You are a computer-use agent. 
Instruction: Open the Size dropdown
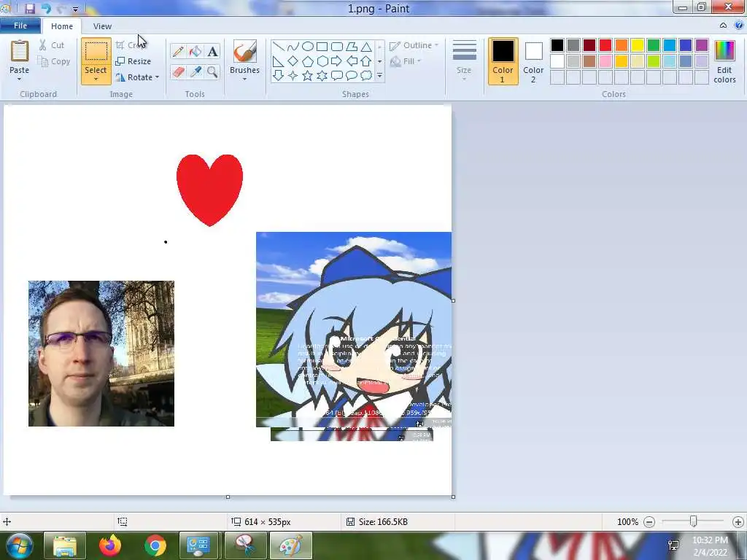464,61
